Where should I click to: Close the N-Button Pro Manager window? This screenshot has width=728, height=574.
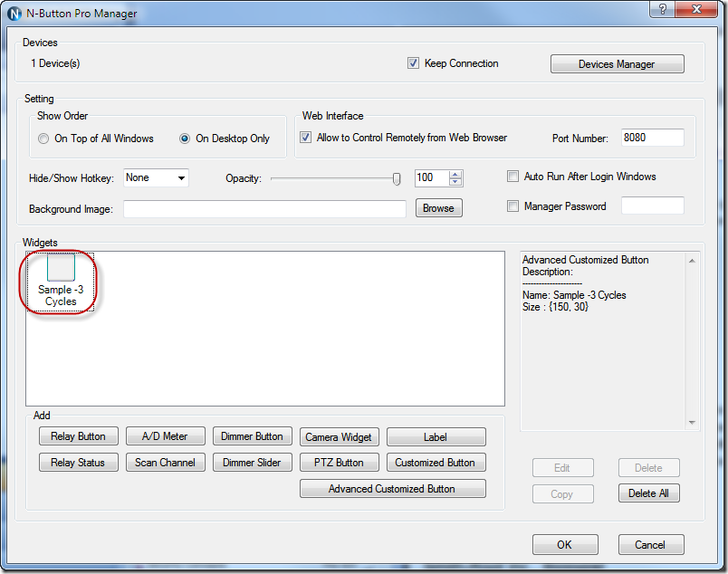(x=696, y=9)
